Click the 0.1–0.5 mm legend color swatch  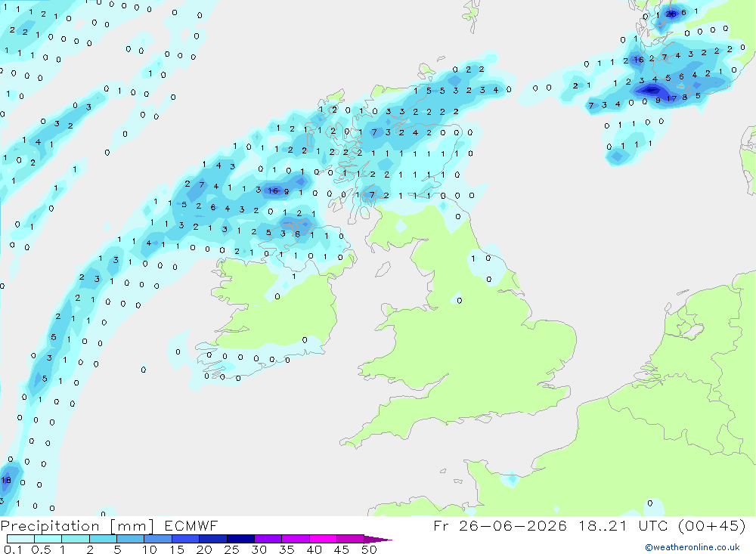click(x=20, y=539)
